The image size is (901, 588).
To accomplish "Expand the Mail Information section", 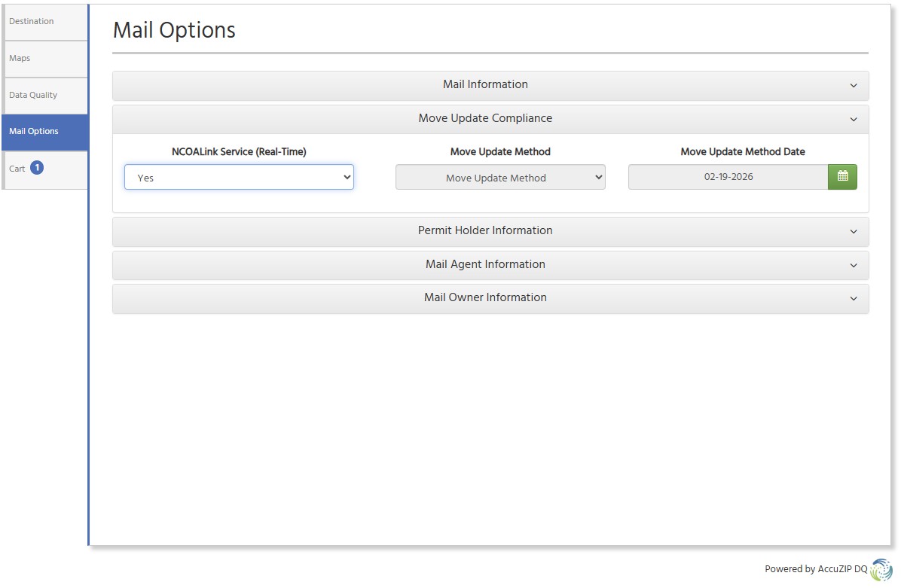I will point(485,84).
